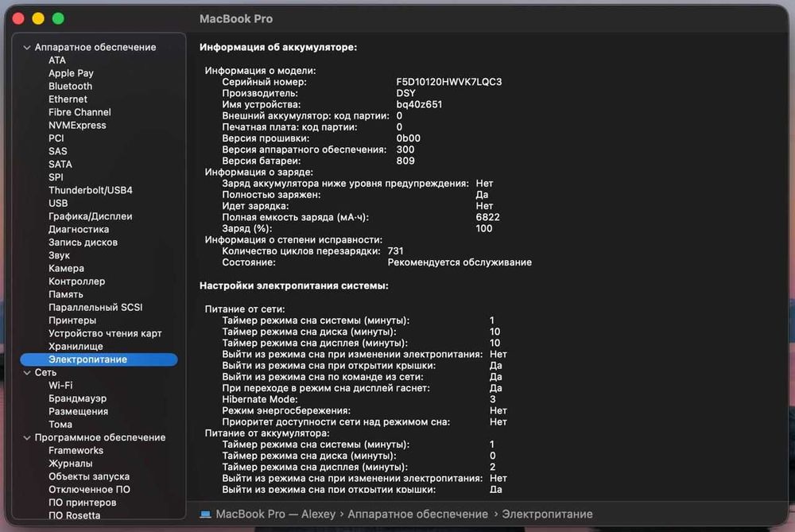Open Запись дисков entry
This screenshot has height=532, width=795.
tap(83, 243)
